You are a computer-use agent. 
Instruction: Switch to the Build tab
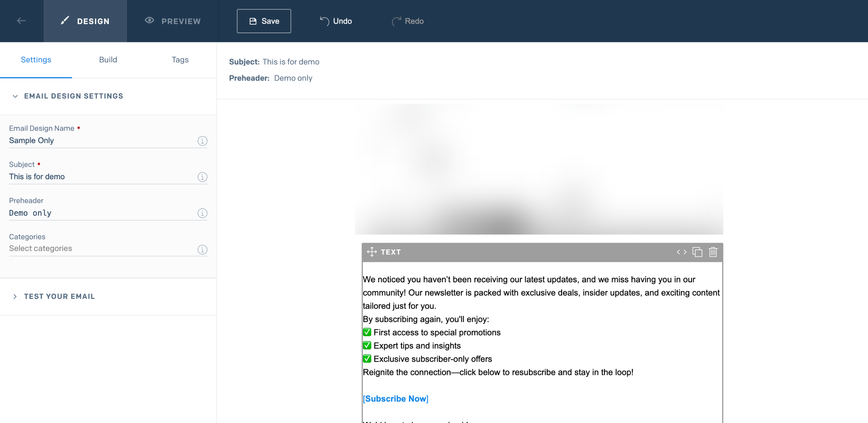tap(108, 60)
